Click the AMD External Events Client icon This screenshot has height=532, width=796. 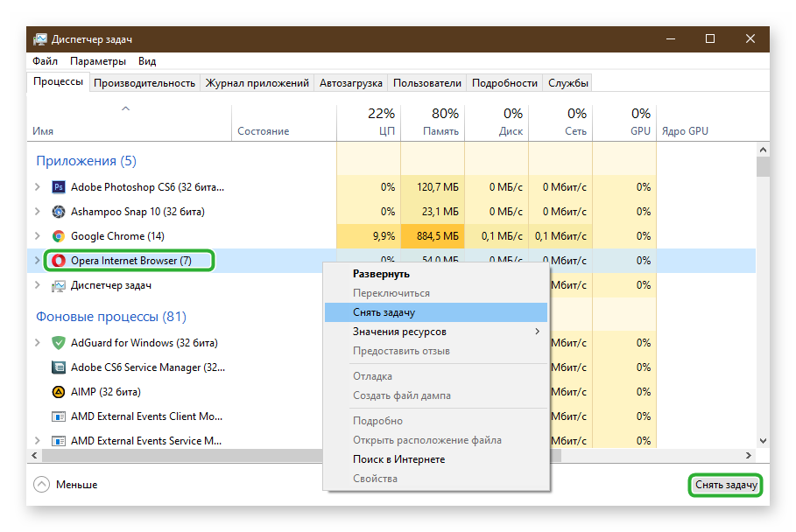point(59,416)
